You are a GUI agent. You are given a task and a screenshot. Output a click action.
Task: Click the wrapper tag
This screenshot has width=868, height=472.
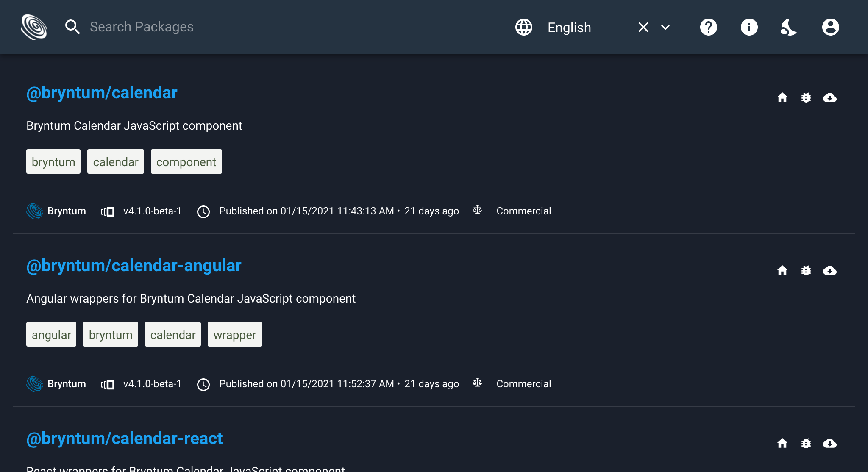235,334
